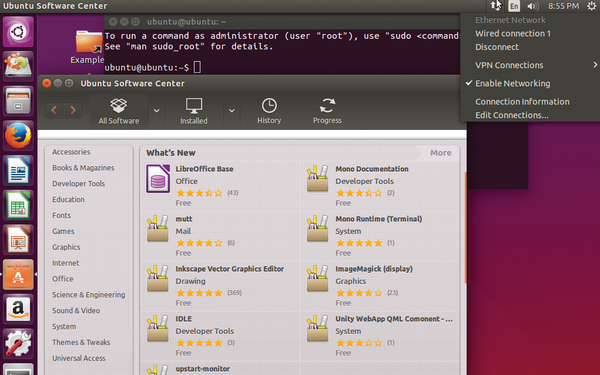Expand the All Software dropdown arrow
Image resolution: width=600 pixels, height=375 pixels.
tap(156, 111)
